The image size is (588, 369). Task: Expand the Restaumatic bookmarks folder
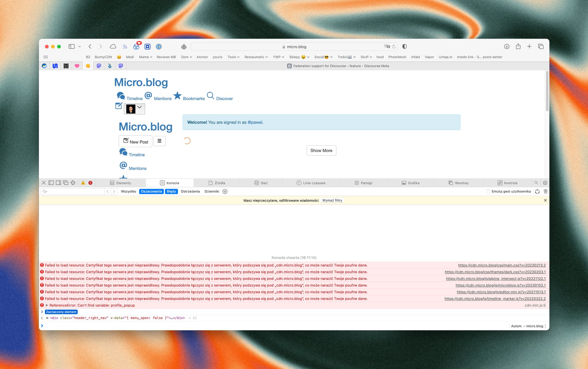[256, 57]
